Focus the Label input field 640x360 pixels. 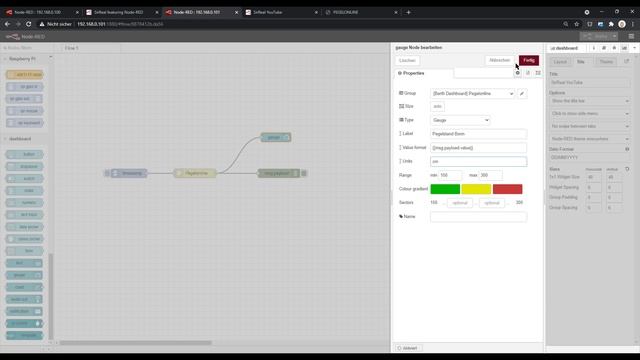coord(478,134)
